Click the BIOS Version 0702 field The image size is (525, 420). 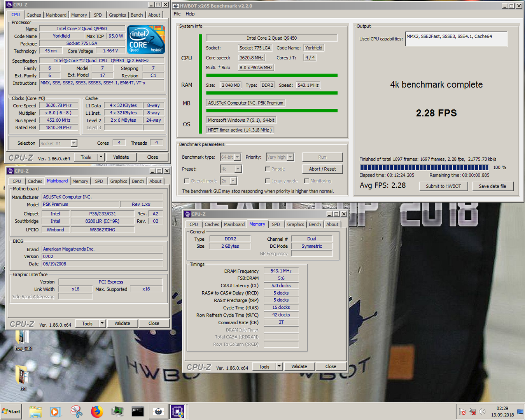coord(102,257)
